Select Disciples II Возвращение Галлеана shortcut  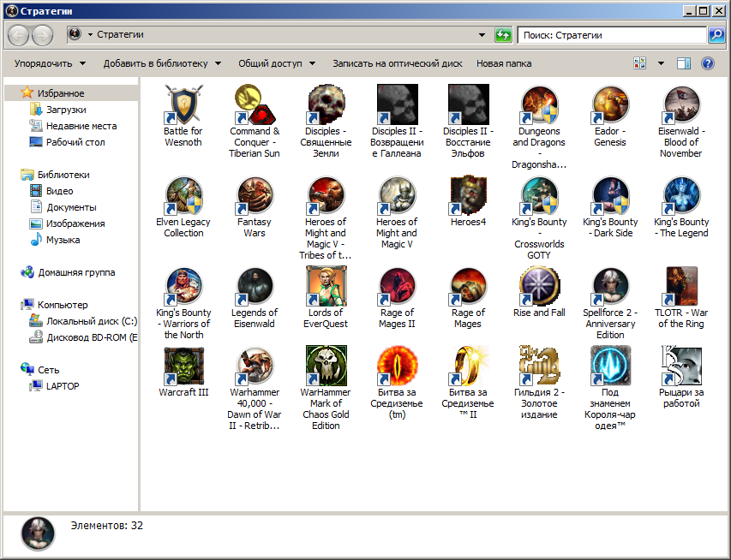tap(397, 121)
